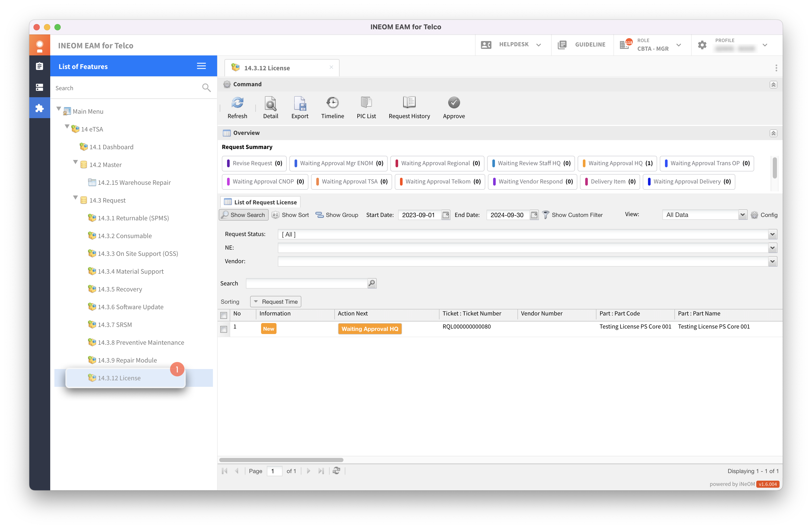The height and width of the screenshot is (529, 812).
Task: Click the features Search input field
Action: tap(127, 88)
